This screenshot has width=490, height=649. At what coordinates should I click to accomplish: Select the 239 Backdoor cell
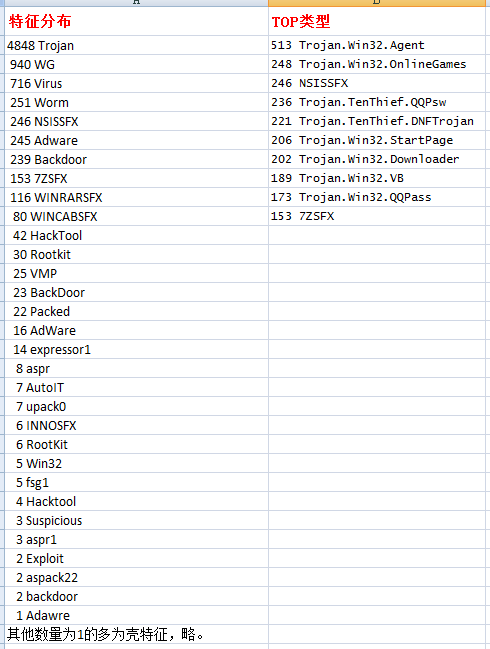pyautogui.click(x=136, y=159)
